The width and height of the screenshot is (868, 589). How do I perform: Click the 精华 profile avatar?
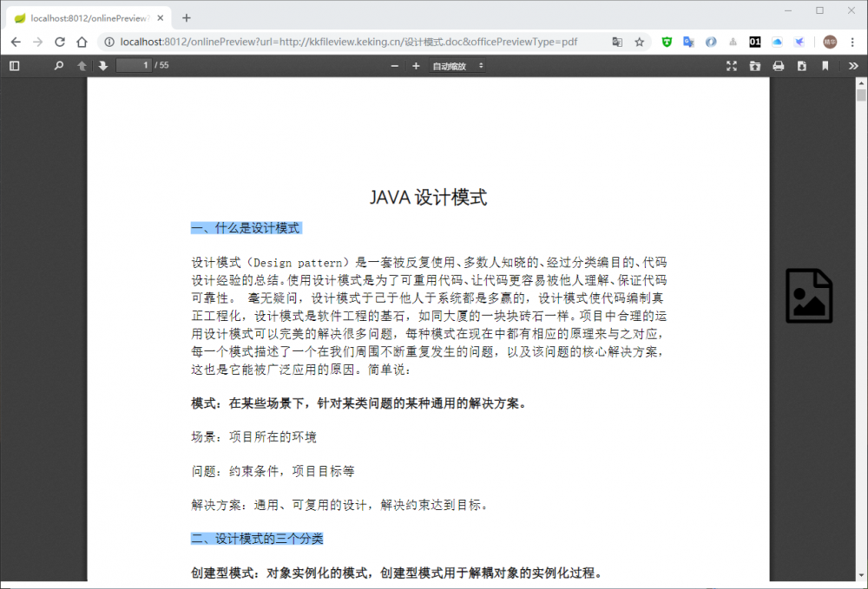pos(829,41)
